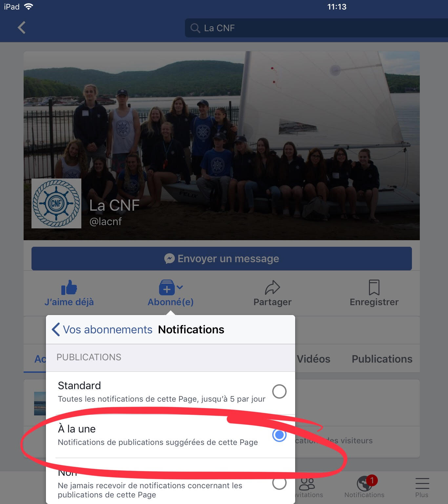Switch to the Publications tab

(382, 359)
